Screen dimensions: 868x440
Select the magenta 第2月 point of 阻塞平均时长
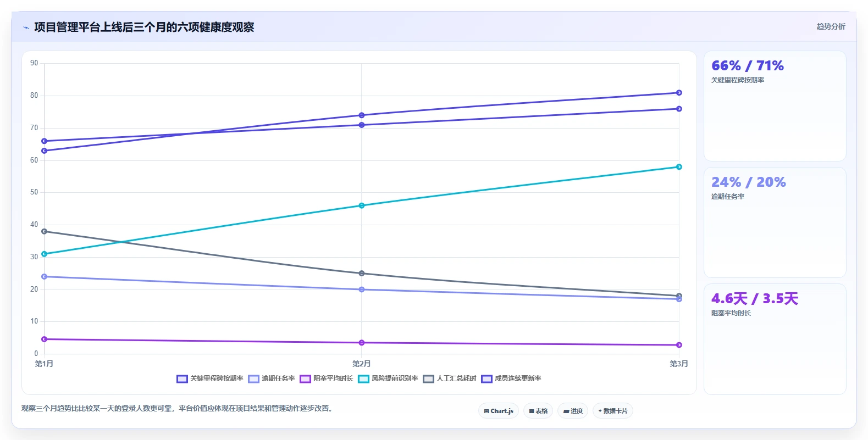(362, 343)
